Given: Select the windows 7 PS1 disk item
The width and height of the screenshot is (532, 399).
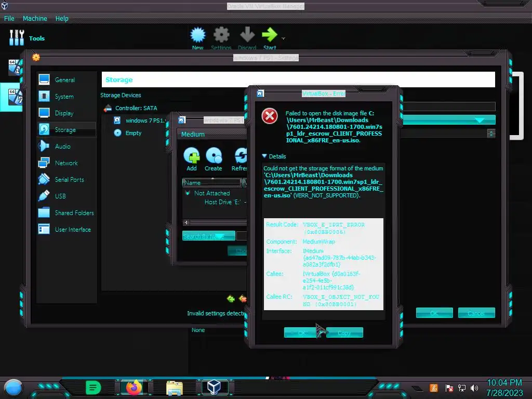Looking at the screenshot, I should (145, 121).
